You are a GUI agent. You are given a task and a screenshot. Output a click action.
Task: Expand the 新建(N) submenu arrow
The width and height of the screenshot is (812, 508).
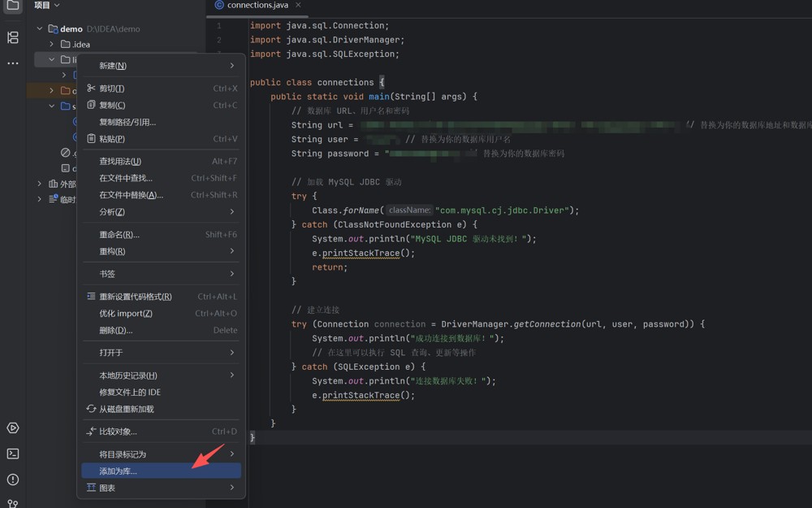(x=232, y=65)
